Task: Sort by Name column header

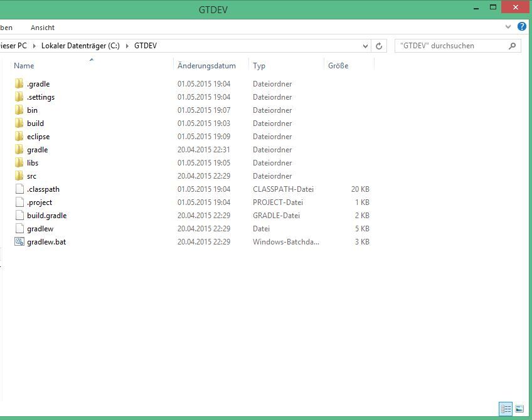Action: [x=24, y=65]
